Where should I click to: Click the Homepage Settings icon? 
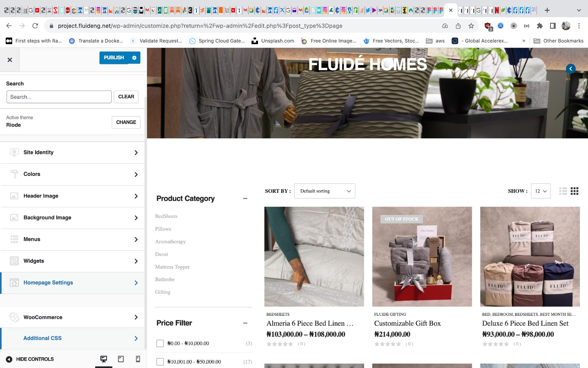point(14,283)
